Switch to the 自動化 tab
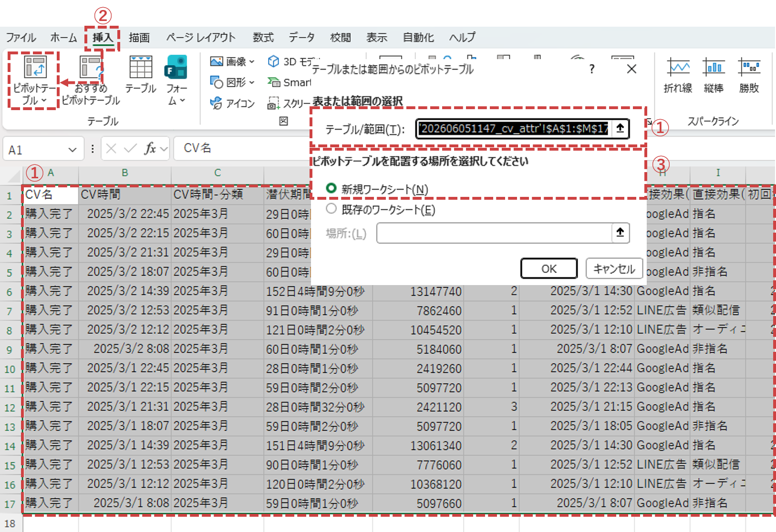The image size is (776, 532). click(x=418, y=37)
